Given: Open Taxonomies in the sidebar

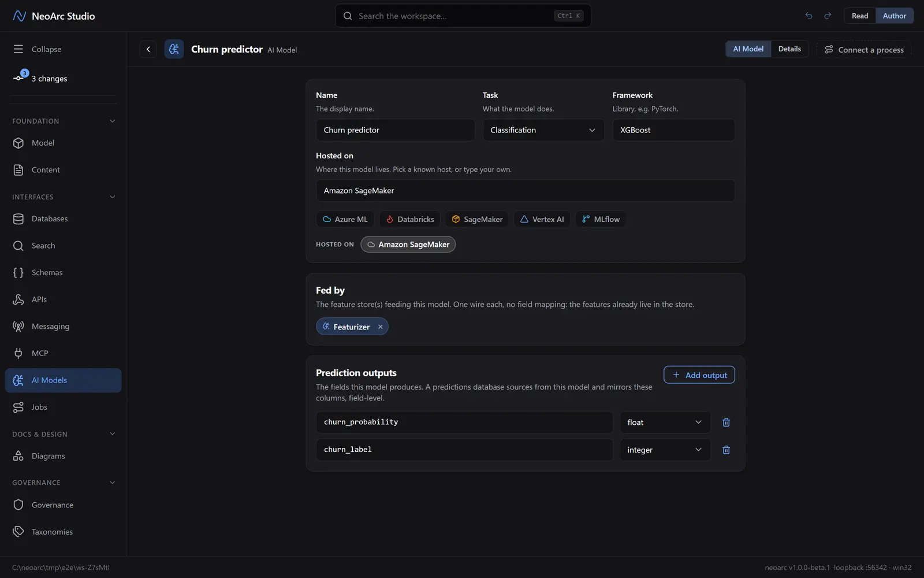Looking at the screenshot, I should (x=64, y=532).
